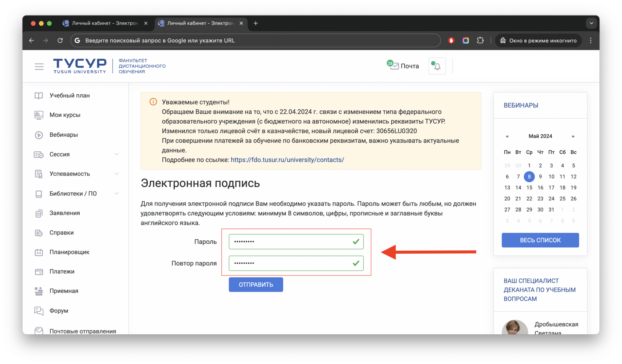Open the tab search dropdown arrow
The height and width of the screenshot is (364, 622).
click(591, 23)
